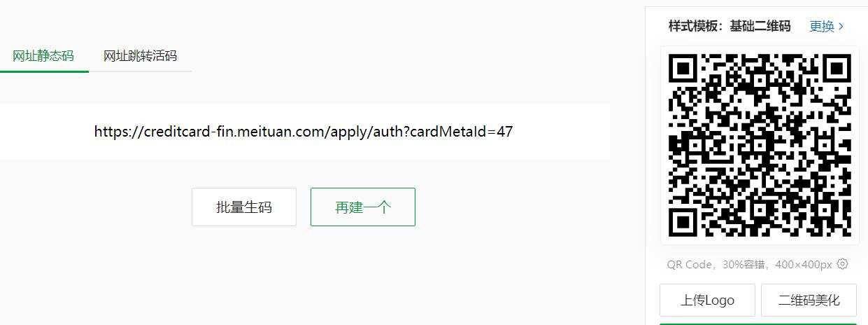Switch to the 网址静态码 tab
Viewport: 868px width, 325px height.
click(43, 56)
